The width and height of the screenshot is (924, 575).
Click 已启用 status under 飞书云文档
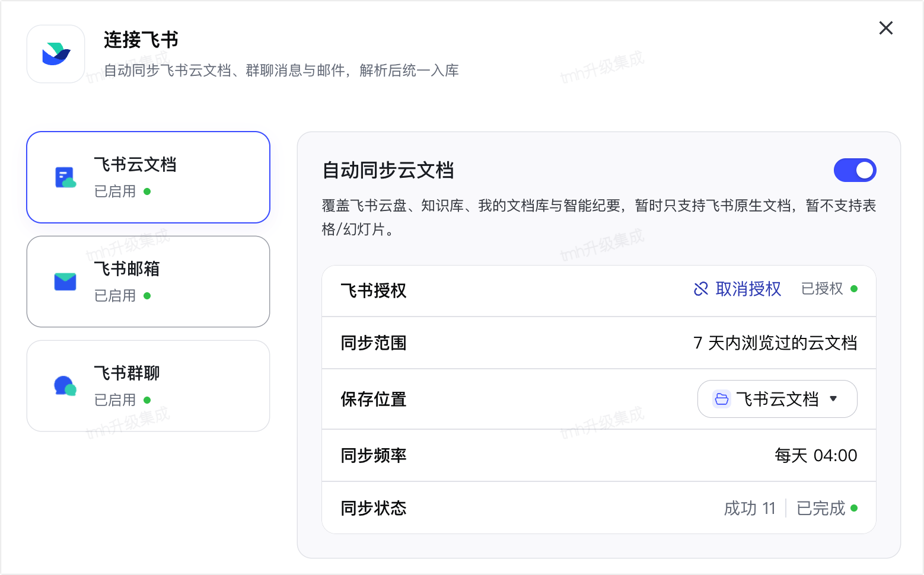tap(115, 191)
